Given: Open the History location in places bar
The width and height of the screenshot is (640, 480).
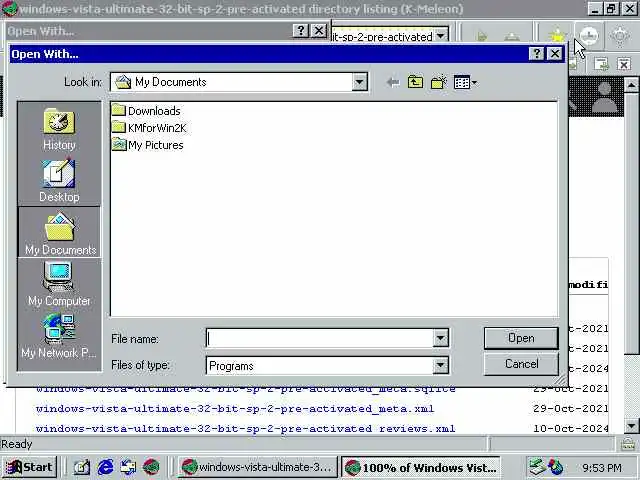Looking at the screenshot, I should coord(59,129).
